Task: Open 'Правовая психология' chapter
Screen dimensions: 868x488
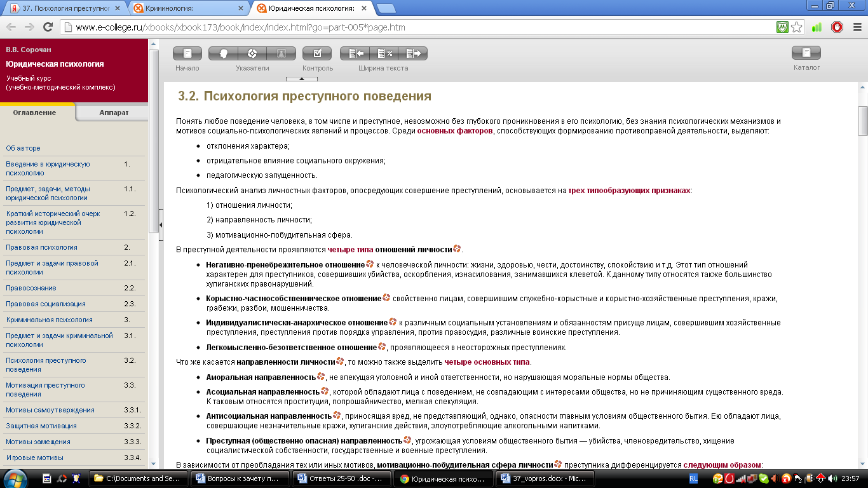Action: [x=41, y=247]
